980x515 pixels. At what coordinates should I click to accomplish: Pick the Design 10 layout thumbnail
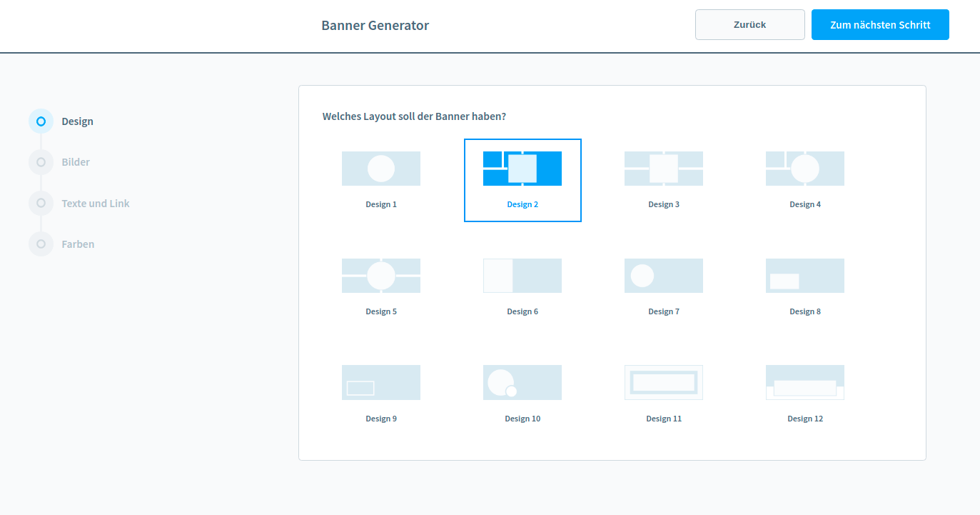(x=522, y=383)
